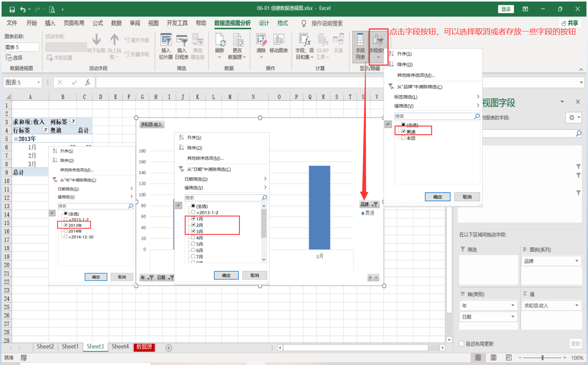Viewport: 588px width, 365px height.
Task: Switch to Page Layout view in status bar
Action: pyautogui.click(x=494, y=358)
